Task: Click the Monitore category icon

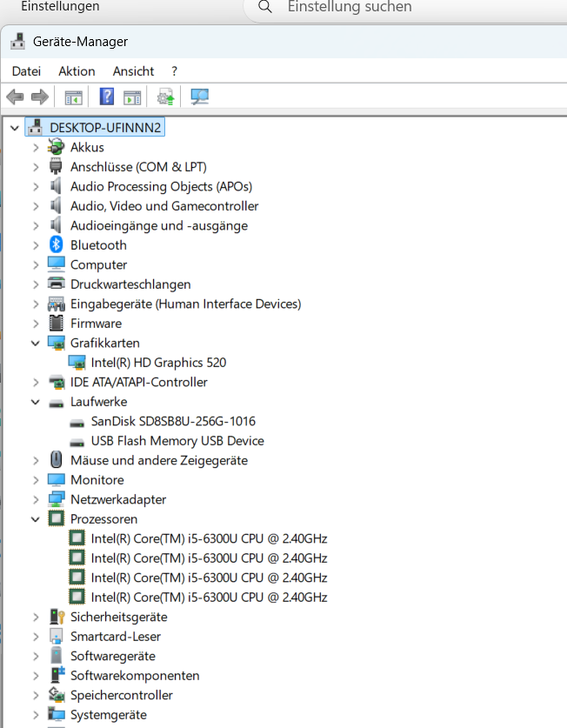Action: 57,479
